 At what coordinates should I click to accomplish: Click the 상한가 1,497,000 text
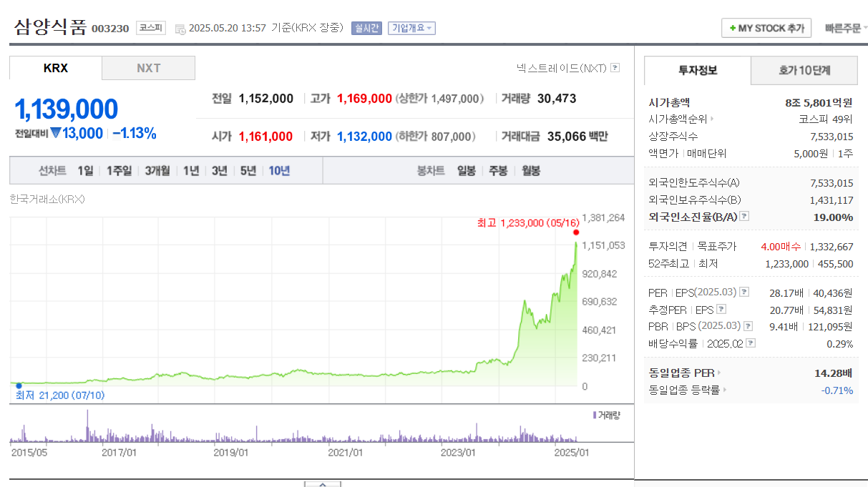(x=439, y=99)
